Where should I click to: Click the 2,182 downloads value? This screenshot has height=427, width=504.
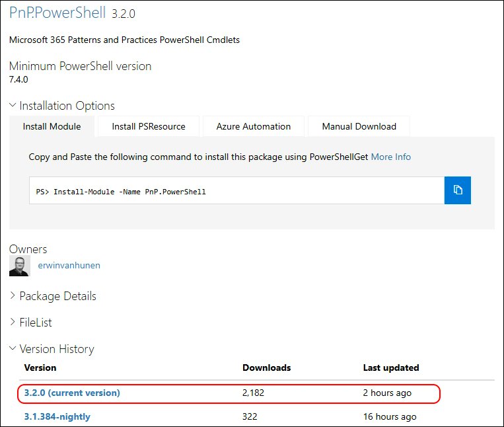253,393
